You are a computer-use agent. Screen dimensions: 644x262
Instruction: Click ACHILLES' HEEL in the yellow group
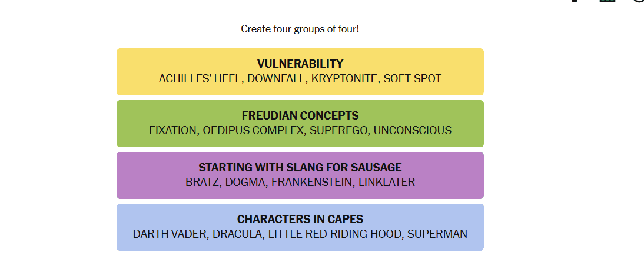(200, 78)
